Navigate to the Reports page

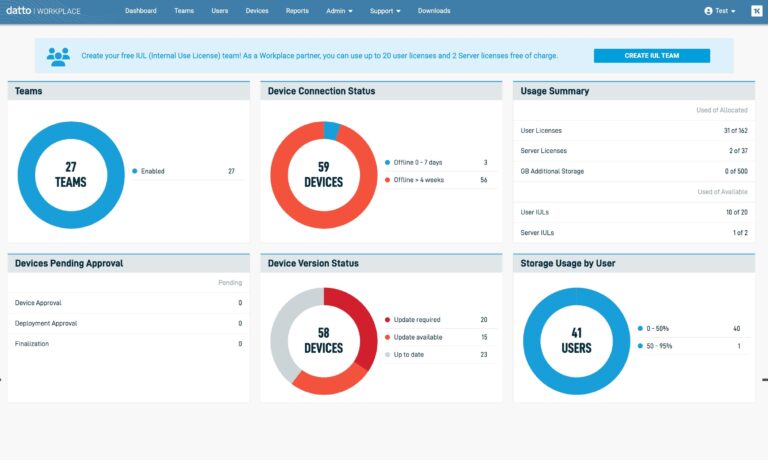coord(297,11)
